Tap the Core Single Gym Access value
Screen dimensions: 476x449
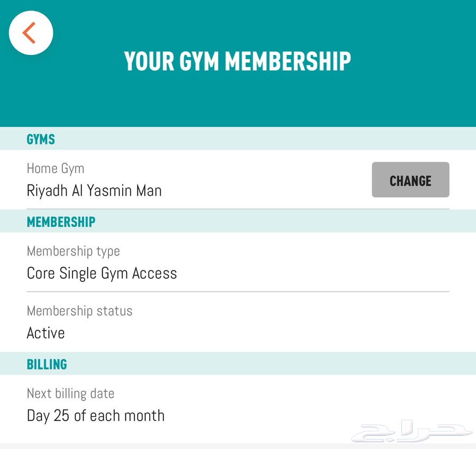(102, 273)
